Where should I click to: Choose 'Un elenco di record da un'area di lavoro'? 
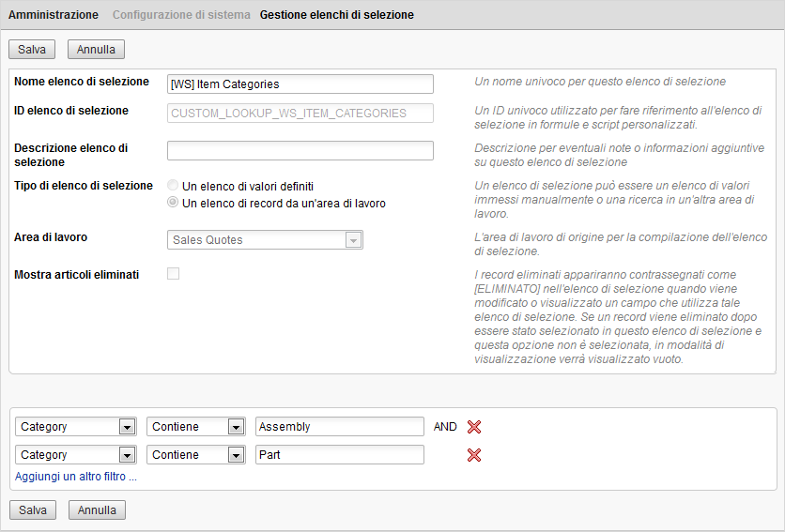[173, 203]
